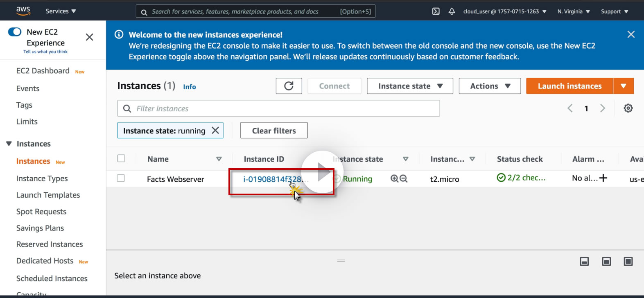Click the refresh instances button
Screen dimensions: 644x298
(x=289, y=86)
